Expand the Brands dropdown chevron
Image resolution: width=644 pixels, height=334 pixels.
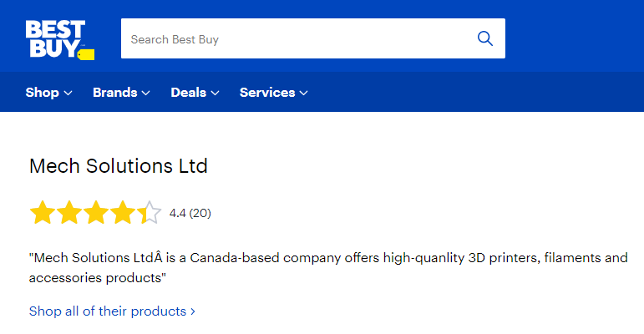[x=146, y=94]
